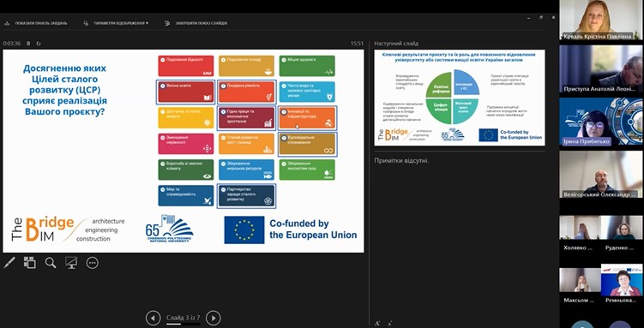
Task: Increase notes text size button
Action: click(x=377, y=324)
